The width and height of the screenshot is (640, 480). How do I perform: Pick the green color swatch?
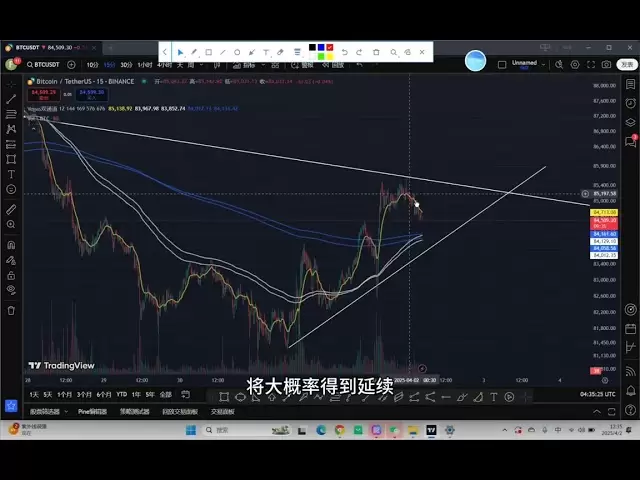click(x=321, y=56)
